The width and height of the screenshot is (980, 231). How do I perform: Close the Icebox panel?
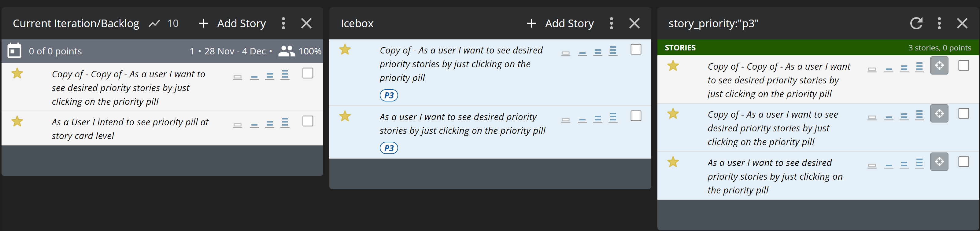(x=634, y=24)
